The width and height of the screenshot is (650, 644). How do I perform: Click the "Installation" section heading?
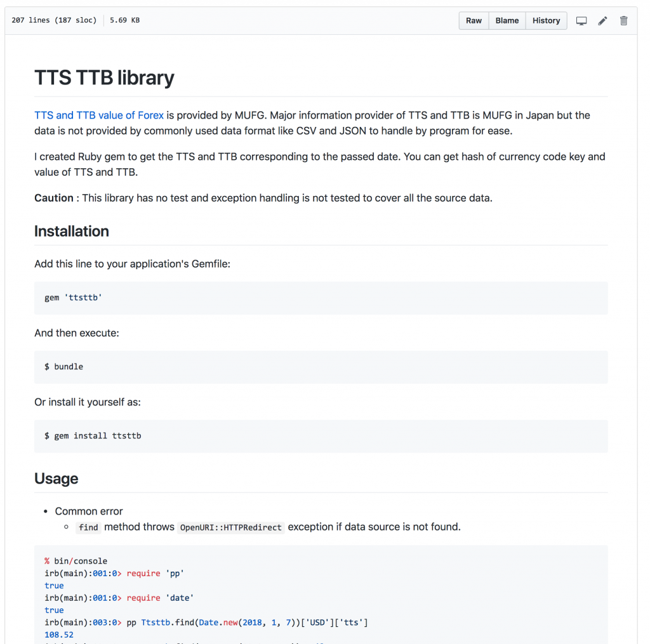point(71,231)
